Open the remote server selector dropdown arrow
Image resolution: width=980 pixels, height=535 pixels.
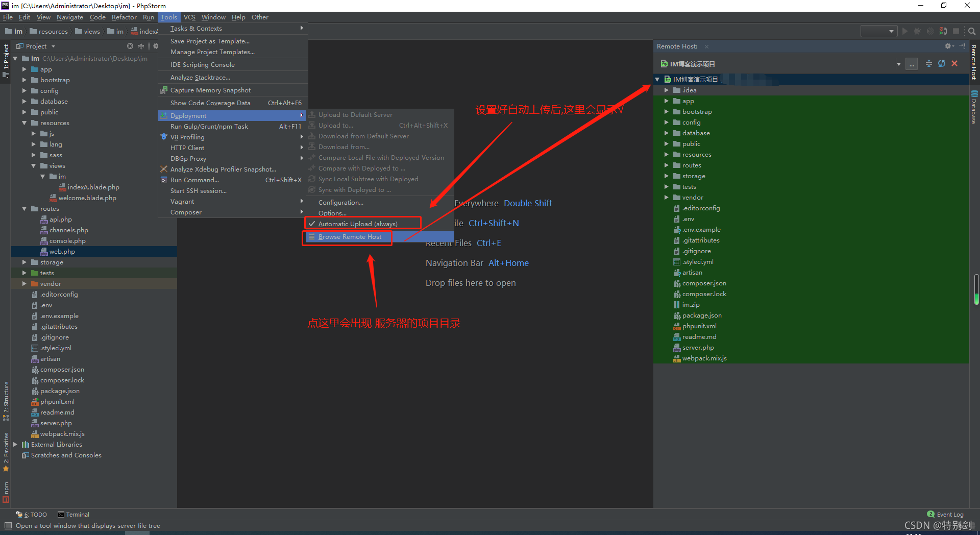(x=898, y=64)
